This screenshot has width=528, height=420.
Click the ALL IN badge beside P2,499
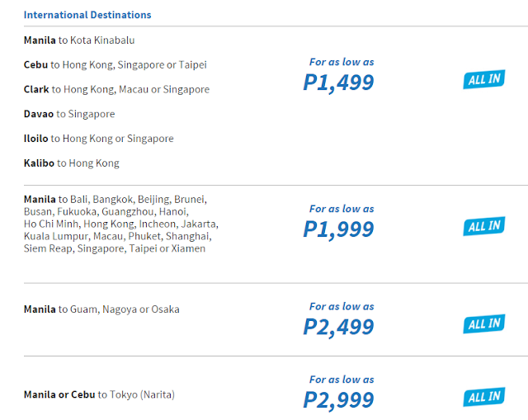(484, 324)
